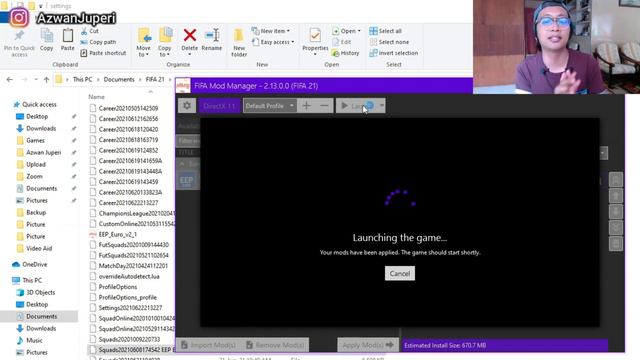The image size is (640, 360).
Task: Remove profile with minus button
Action: coord(324,106)
